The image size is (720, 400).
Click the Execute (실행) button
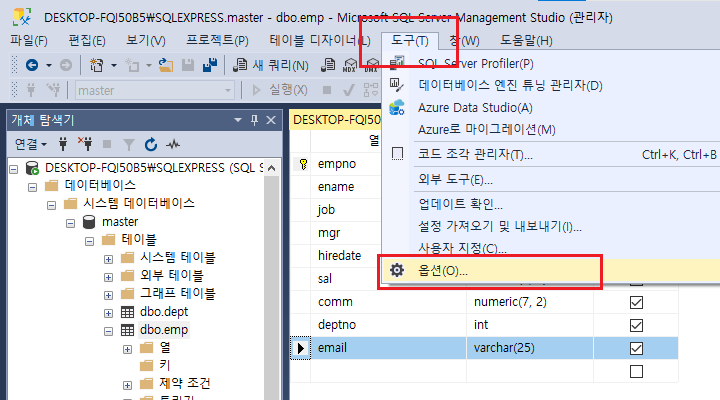(x=280, y=90)
